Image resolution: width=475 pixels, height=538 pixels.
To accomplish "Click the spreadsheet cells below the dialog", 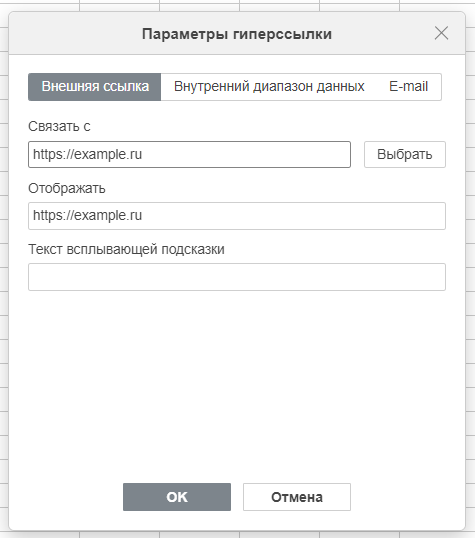I will [x=238, y=535].
